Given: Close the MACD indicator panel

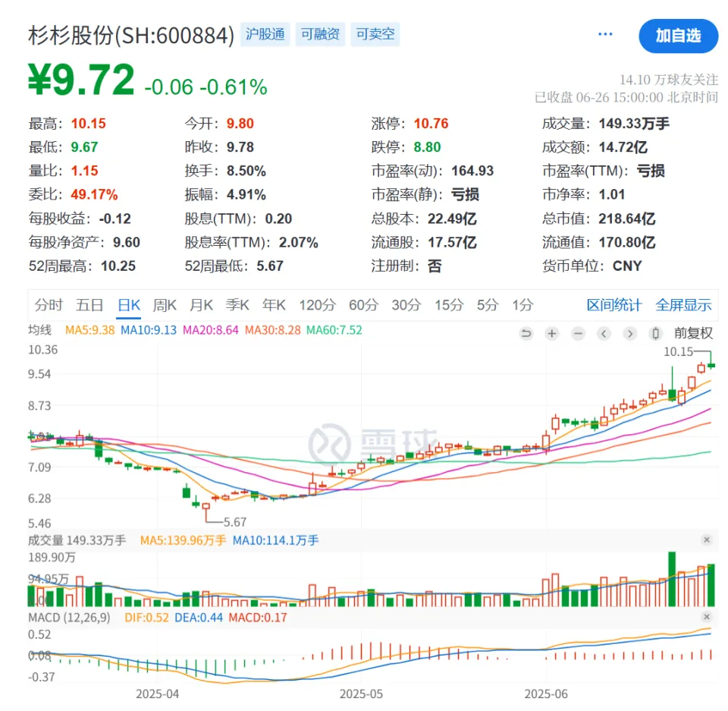Looking at the screenshot, I should (707, 617).
